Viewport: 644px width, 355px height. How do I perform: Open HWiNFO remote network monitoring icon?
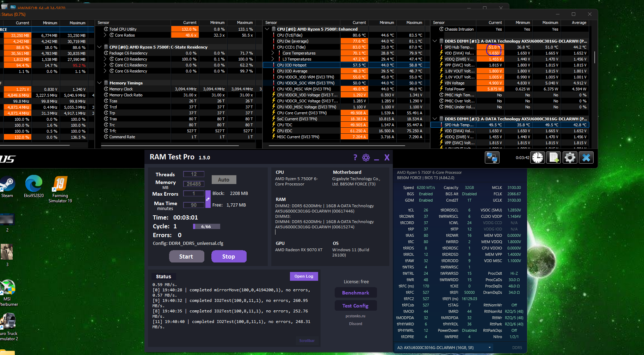click(x=492, y=158)
